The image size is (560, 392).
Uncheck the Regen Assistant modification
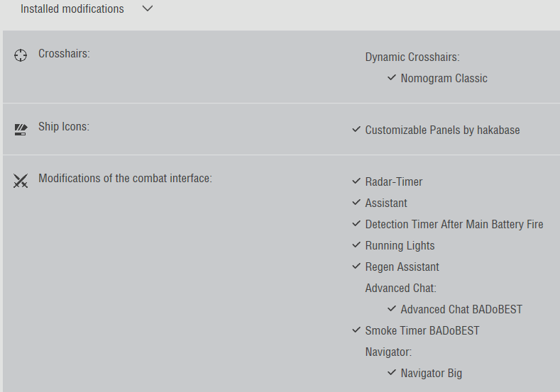tap(356, 267)
